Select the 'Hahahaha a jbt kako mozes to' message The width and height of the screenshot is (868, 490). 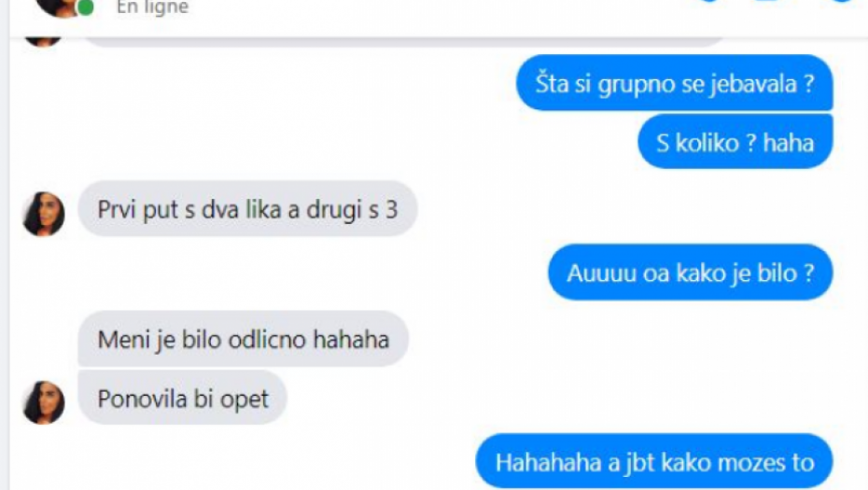pos(654,462)
